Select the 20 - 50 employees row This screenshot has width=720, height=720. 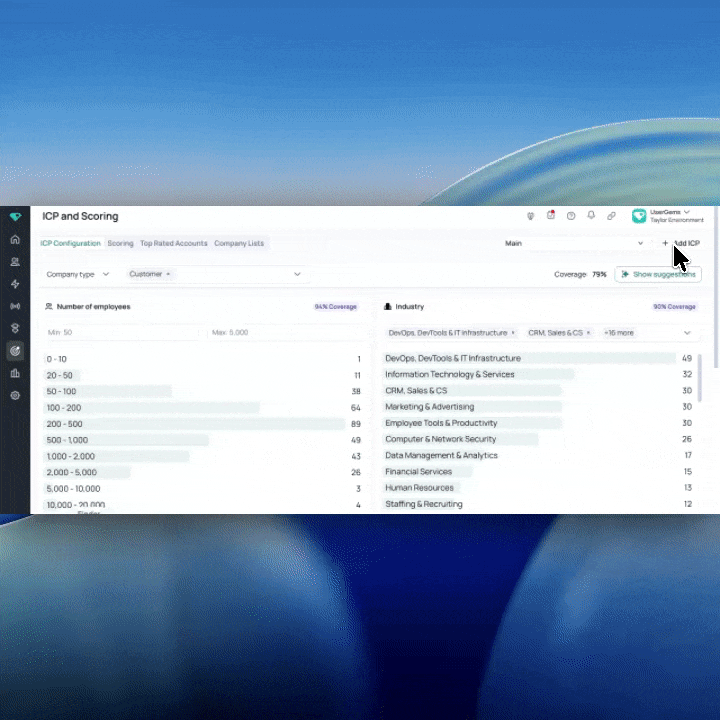tap(203, 376)
